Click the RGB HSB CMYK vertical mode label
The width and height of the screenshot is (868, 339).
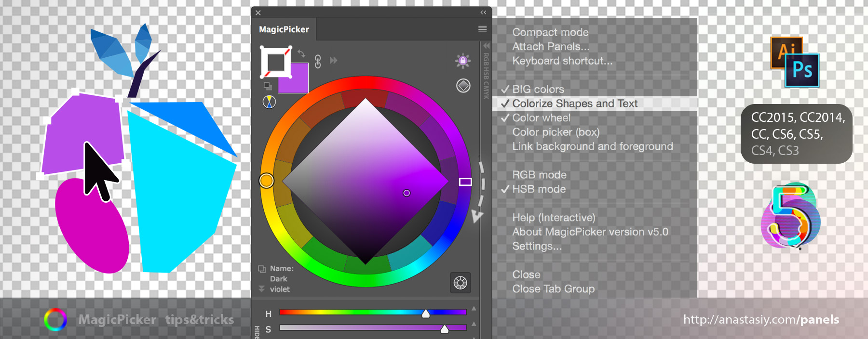486,76
